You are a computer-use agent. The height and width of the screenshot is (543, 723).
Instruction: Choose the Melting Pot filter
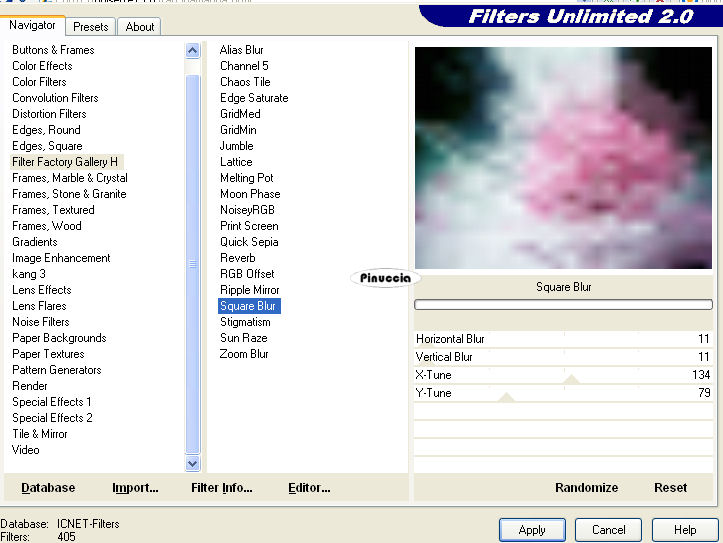coord(247,178)
